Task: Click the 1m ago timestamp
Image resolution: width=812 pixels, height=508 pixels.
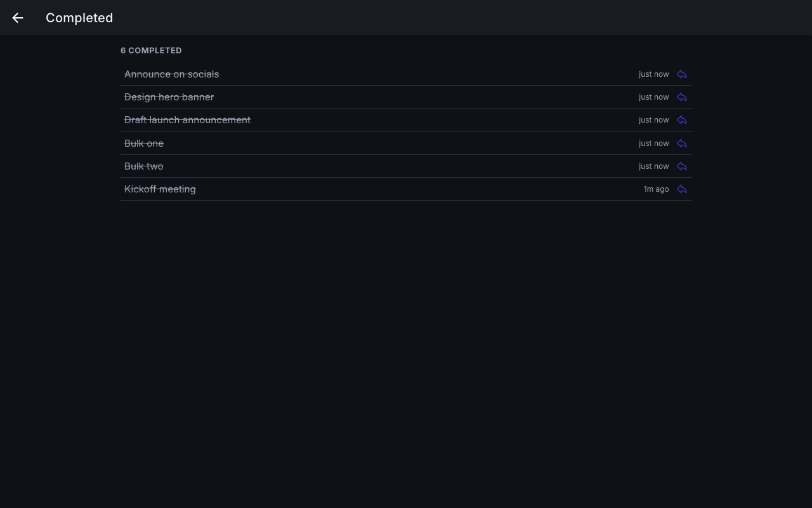Action: (x=656, y=189)
